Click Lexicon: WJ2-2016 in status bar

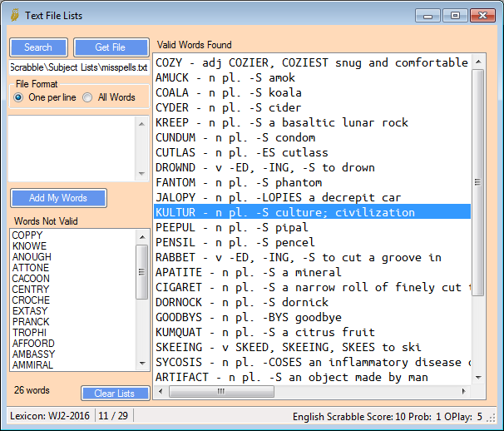coord(50,416)
